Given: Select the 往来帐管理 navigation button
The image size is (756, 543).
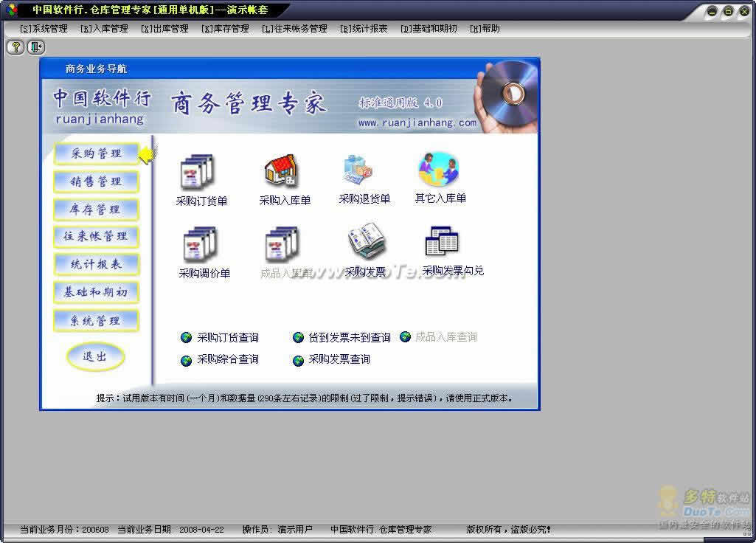Looking at the screenshot, I should point(97,237).
